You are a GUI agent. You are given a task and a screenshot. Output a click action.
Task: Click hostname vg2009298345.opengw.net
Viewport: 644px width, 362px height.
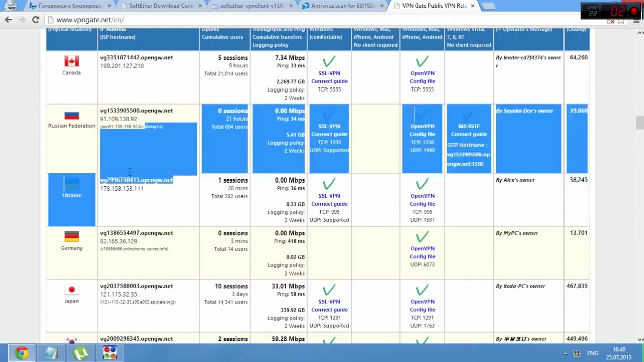click(x=136, y=339)
